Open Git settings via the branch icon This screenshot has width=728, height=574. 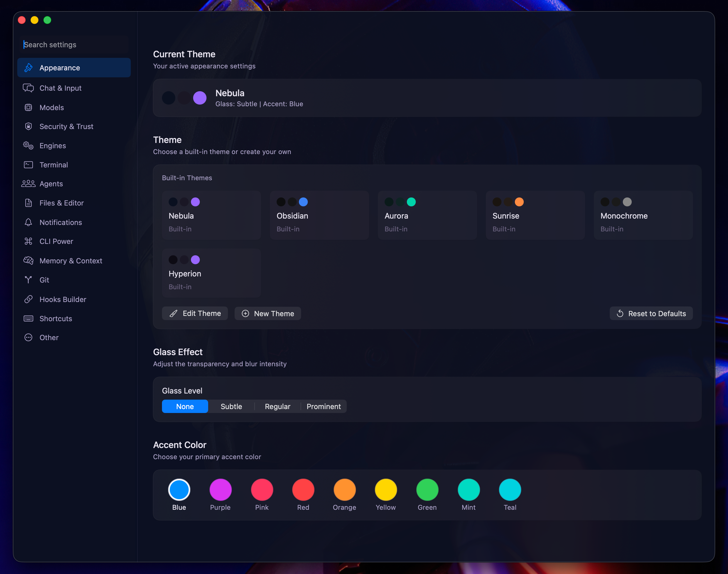[x=29, y=279]
